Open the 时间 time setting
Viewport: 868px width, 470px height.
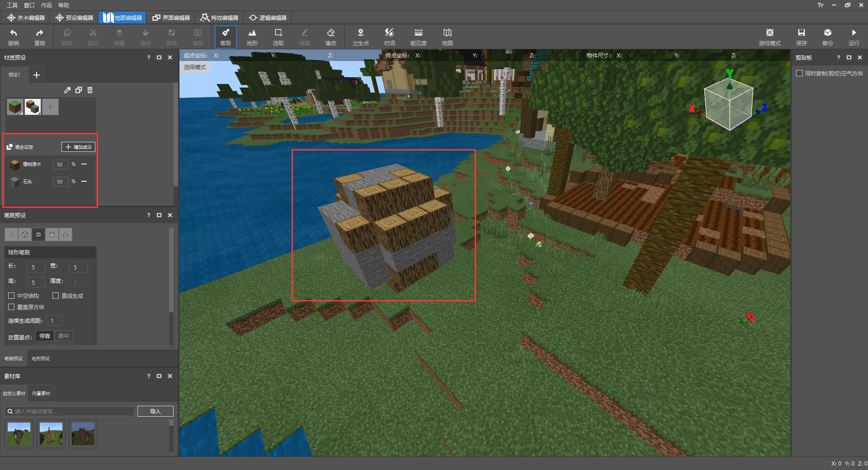(x=390, y=37)
